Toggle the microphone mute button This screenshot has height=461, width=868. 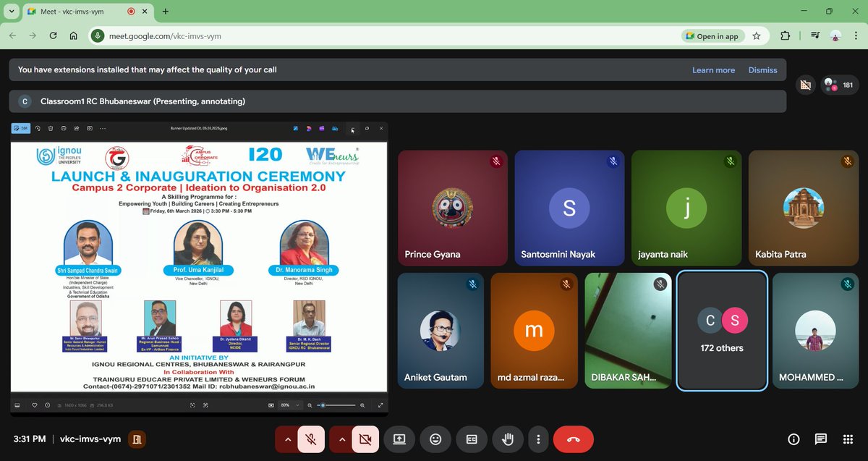coord(310,439)
